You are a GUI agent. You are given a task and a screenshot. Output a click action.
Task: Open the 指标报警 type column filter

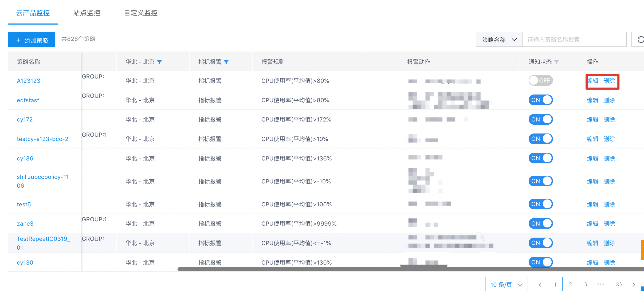[x=226, y=62]
